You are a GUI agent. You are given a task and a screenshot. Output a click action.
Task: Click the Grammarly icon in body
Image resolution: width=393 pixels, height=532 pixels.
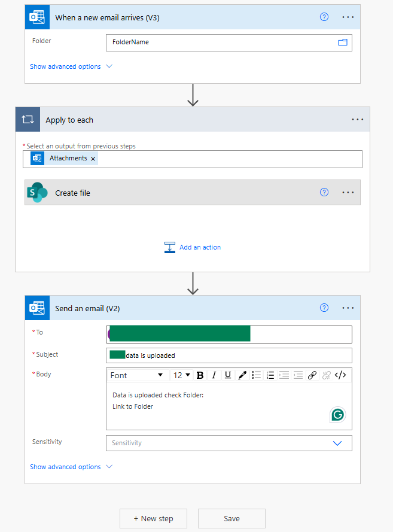click(338, 415)
